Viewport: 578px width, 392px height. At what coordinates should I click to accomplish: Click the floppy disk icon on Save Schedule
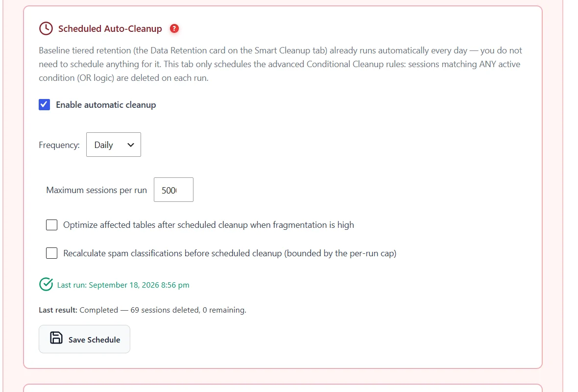click(x=56, y=338)
